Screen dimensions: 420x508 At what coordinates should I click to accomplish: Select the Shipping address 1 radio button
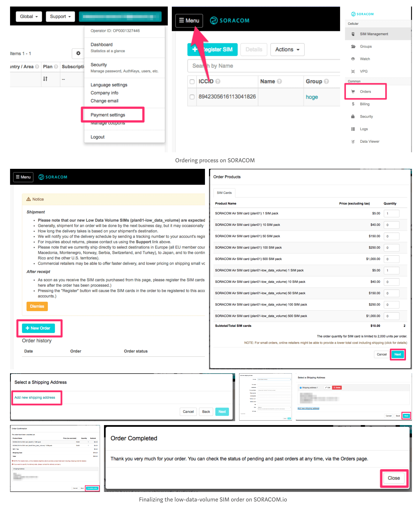point(300,388)
